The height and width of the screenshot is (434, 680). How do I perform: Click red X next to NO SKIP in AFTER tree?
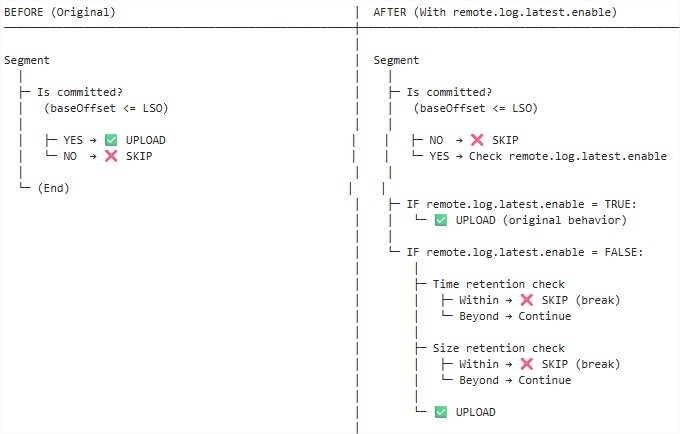477,140
